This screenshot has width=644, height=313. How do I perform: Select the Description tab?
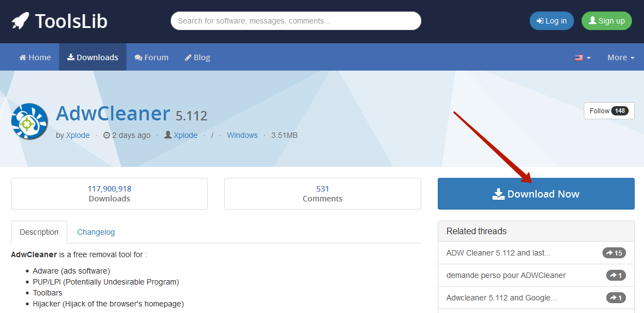[x=39, y=232]
